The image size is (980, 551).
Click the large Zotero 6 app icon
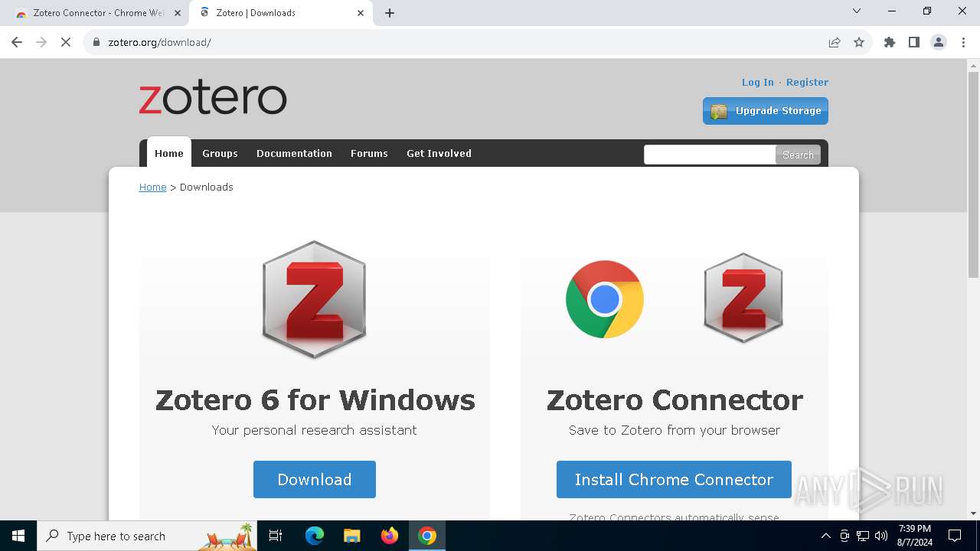tap(315, 299)
